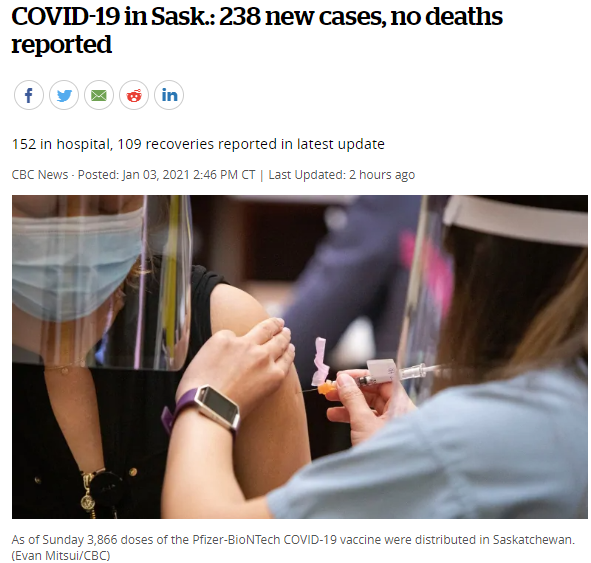Click the posted date Jan 03, 2021
591x563 pixels.
(156, 175)
